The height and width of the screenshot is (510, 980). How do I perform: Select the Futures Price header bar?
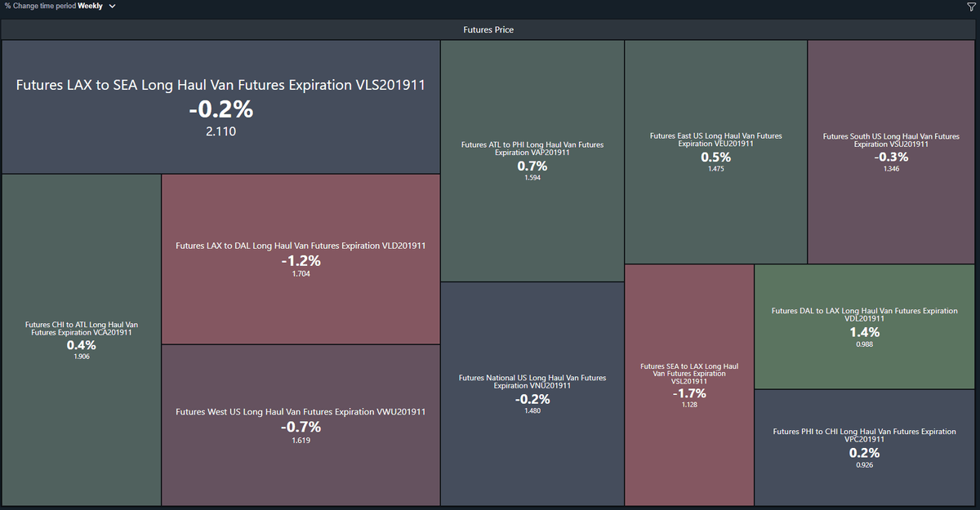(x=488, y=30)
